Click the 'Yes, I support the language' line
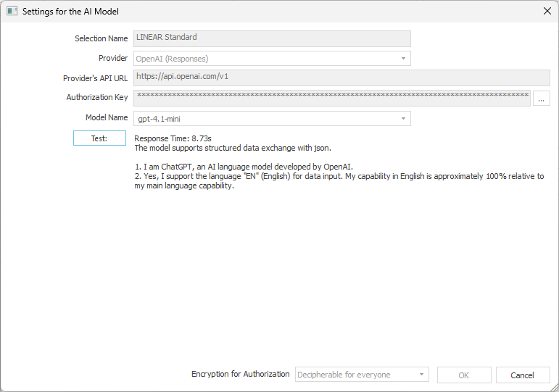Screen dimensions: 559x392 click(x=339, y=180)
